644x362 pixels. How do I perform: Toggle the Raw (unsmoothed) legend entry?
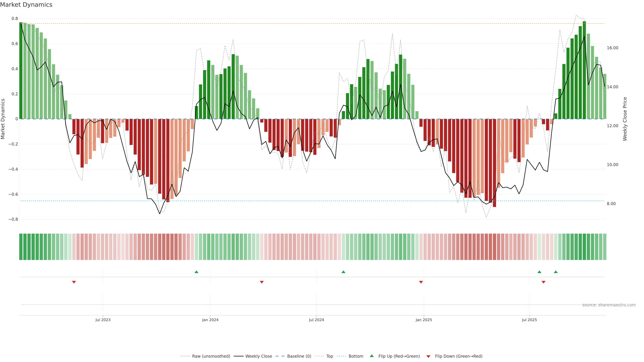(x=211, y=356)
